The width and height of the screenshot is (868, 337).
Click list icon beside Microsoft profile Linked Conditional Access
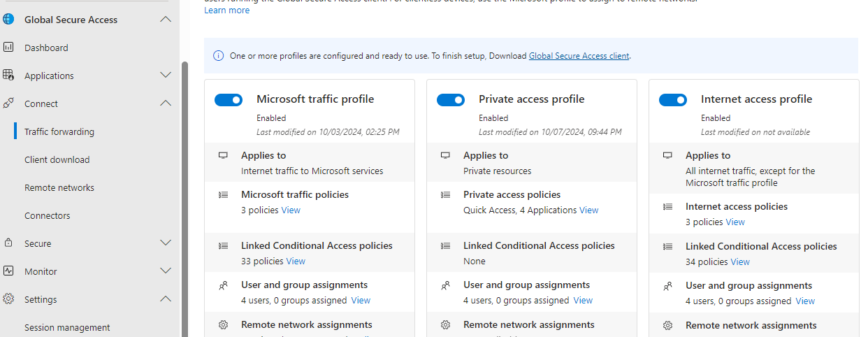pyautogui.click(x=223, y=245)
